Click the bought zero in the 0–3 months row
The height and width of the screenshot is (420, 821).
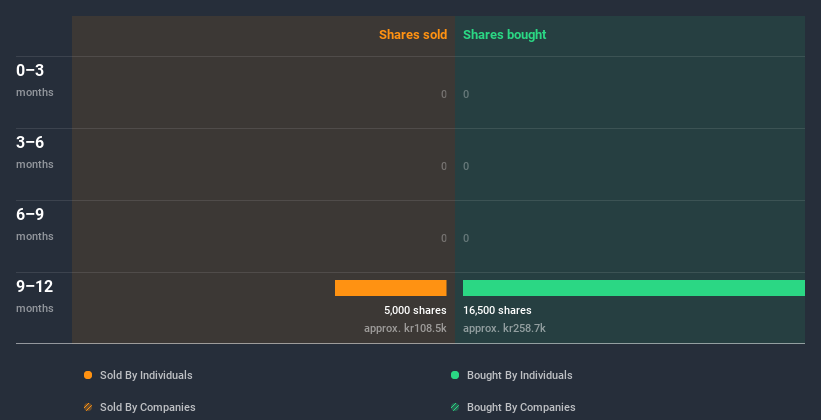click(x=466, y=94)
